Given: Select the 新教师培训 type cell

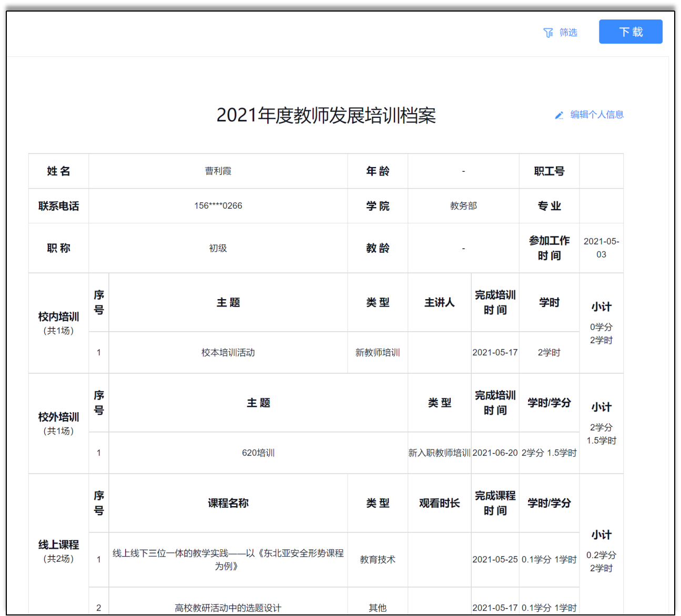Looking at the screenshot, I should (377, 352).
